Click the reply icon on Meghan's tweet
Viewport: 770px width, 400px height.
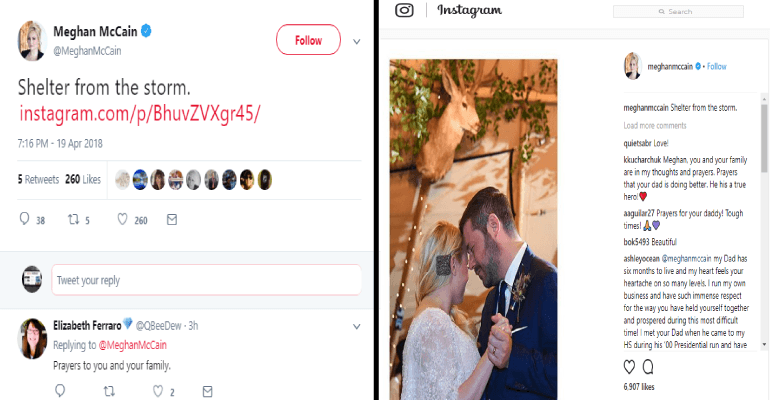pos(25,219)
